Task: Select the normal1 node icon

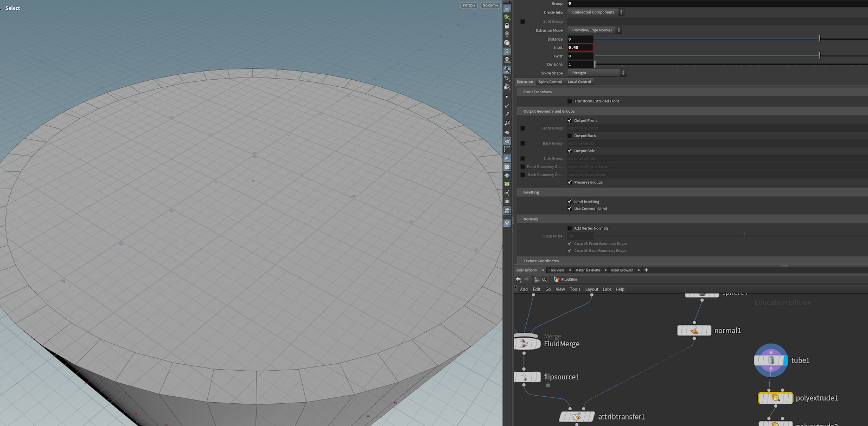Action: coord(694,331)
